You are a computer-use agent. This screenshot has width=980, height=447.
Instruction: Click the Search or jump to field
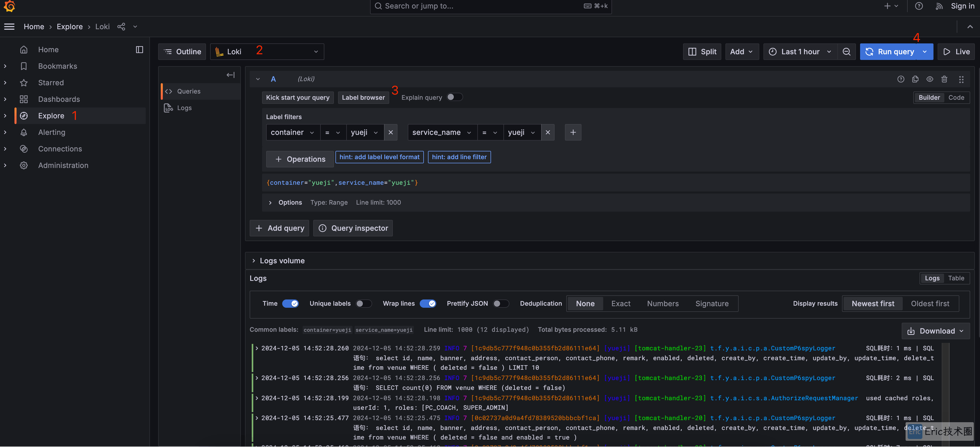point(491,6)
